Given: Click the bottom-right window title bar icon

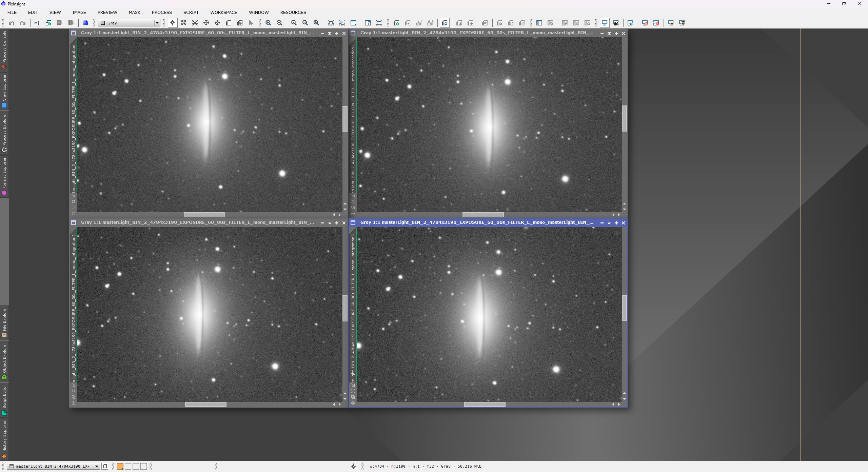Looking at the screenshot, I should (x=353, y=222).
